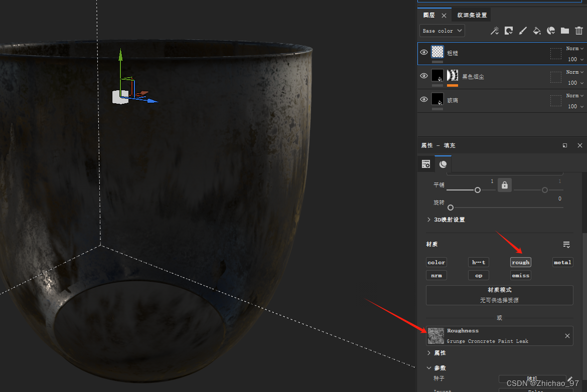Hide the 玻璃 layer with its eye
587x392 pixels.
click(x=424, y=99)
